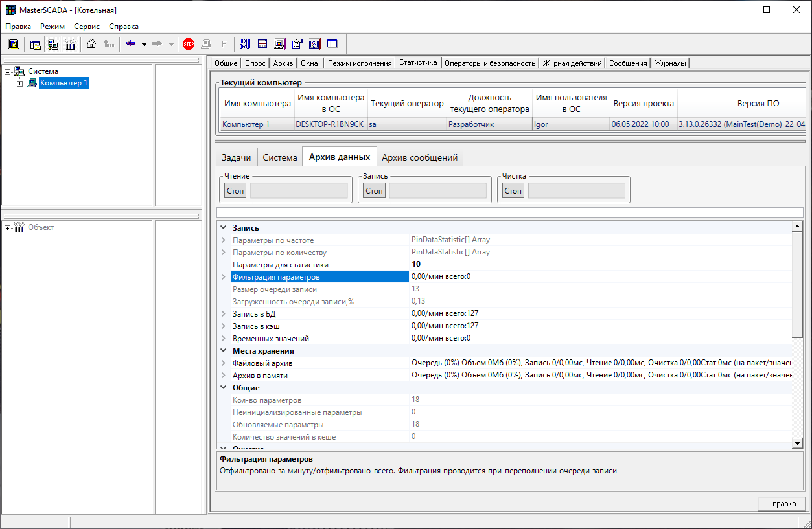This screenshot has height=529, width=812.
Task: Open the Сервис menu
Action: pyautogui.click(x=87, y=27)
